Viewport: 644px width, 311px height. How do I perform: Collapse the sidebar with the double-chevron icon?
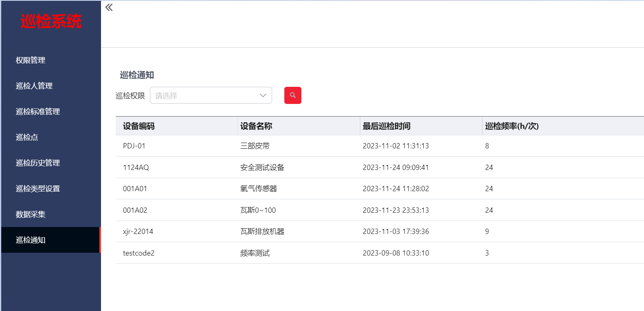109,7
